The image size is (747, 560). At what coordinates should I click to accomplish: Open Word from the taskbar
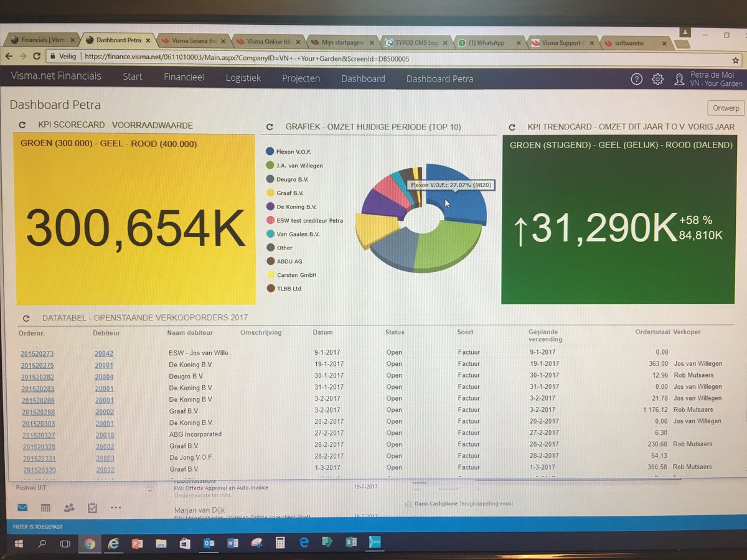tap(233, 543)
